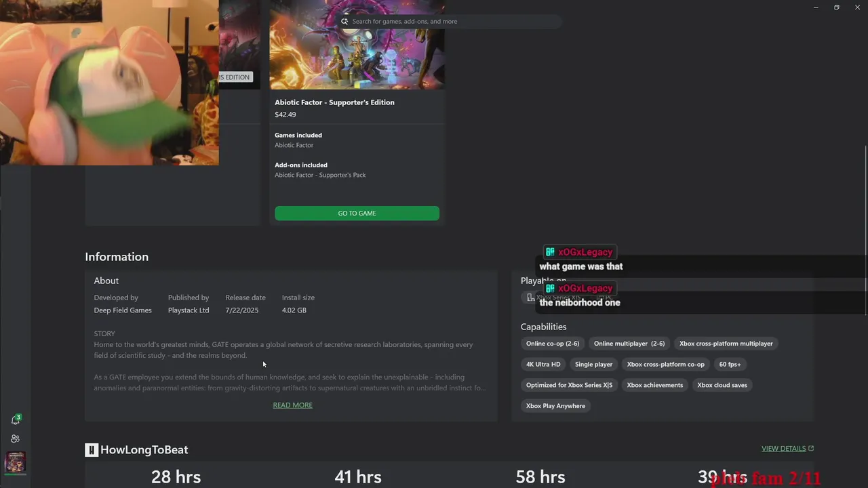Click the Supporter's Edition cover artwork
The width and height of the screenshot is (868, 488).
pos(357,45)
